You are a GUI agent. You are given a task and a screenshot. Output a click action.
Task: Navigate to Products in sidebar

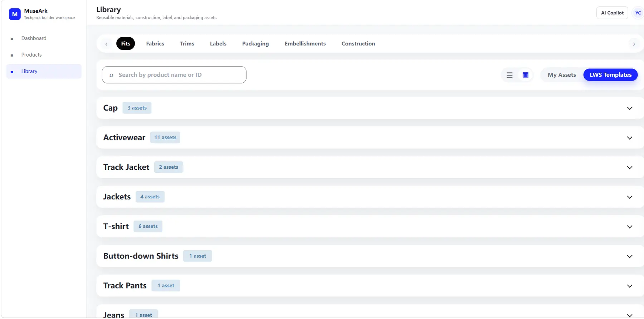[44, 55]
